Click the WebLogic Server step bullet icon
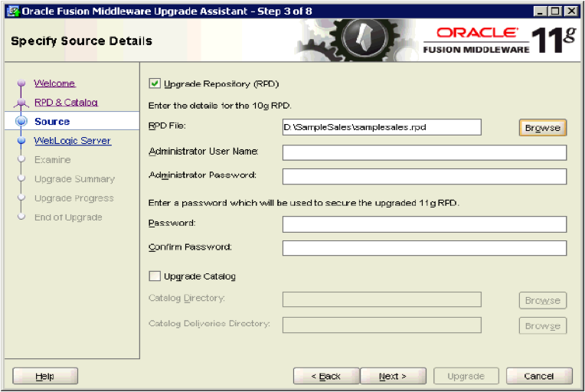The image size is (585, 392). 21,140
